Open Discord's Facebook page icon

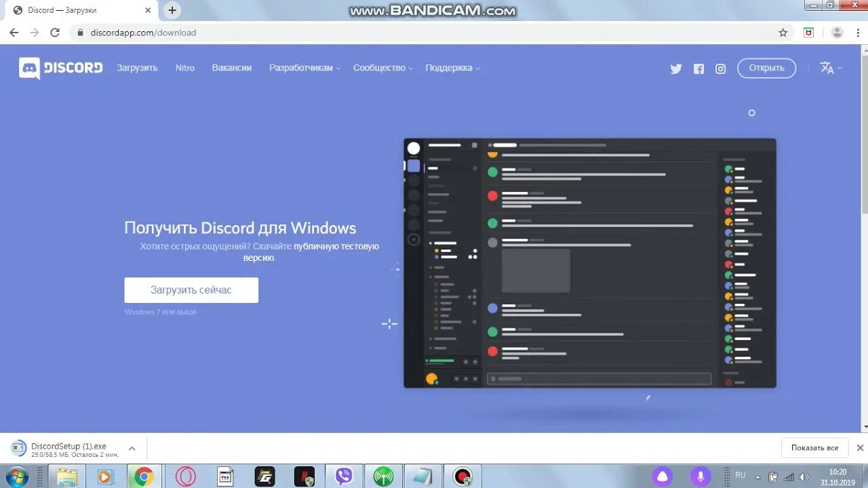click(698, 68)
